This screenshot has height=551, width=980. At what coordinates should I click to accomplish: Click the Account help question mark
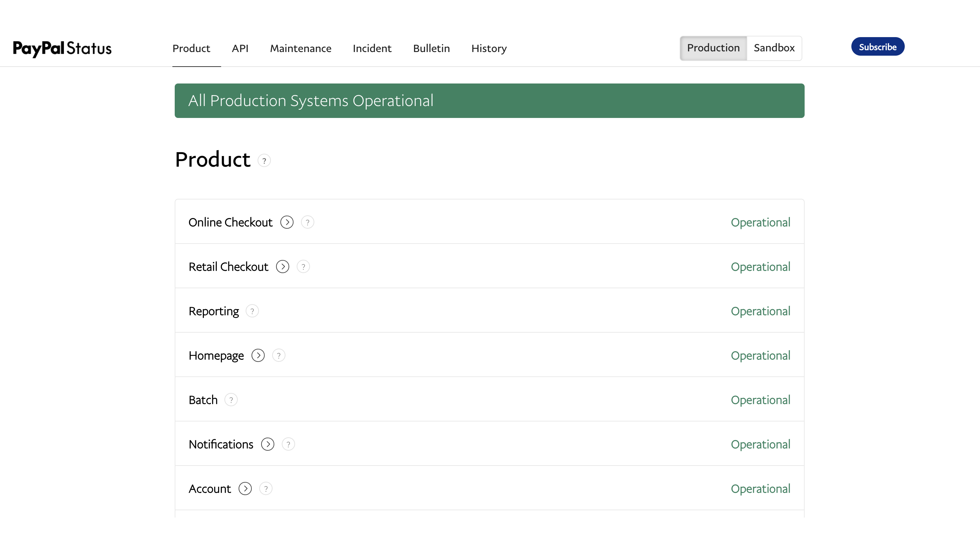tap(266, 489)
